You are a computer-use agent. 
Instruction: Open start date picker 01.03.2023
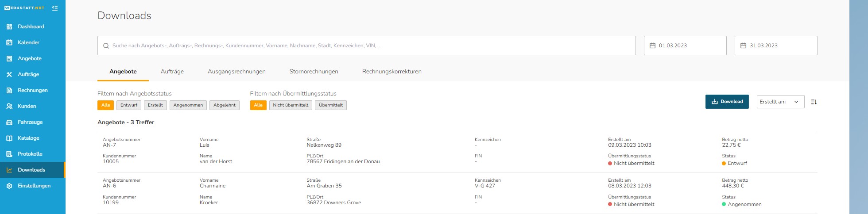click(x=685, y=46)
